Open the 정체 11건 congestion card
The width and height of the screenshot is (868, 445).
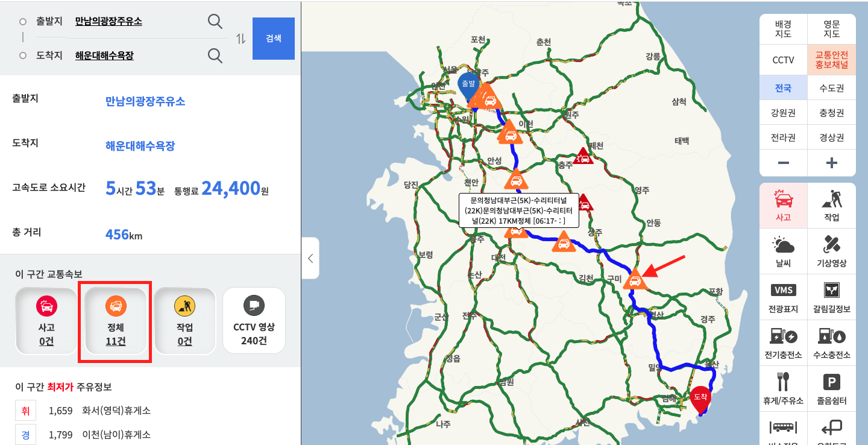[116, 321]
